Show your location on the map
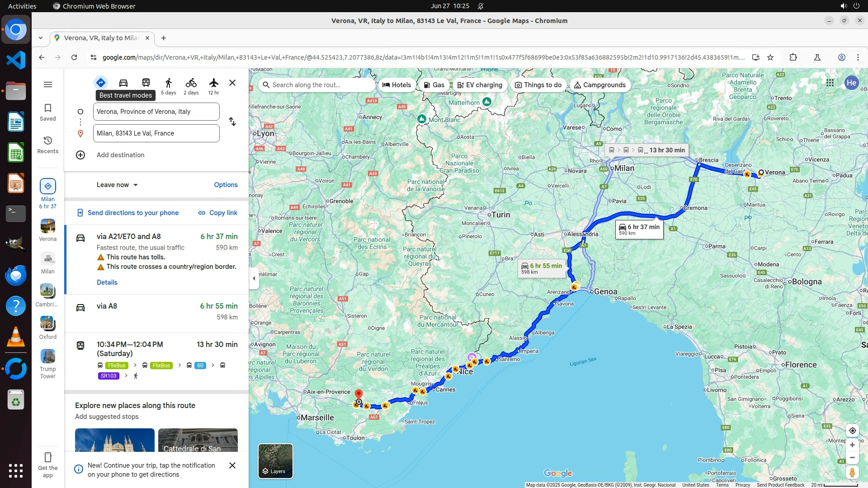Screen dimensions: 868x488 (x=852, y=431)
